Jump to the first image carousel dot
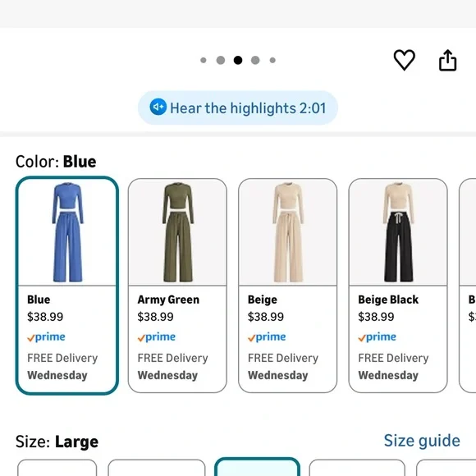 [204, 60]
